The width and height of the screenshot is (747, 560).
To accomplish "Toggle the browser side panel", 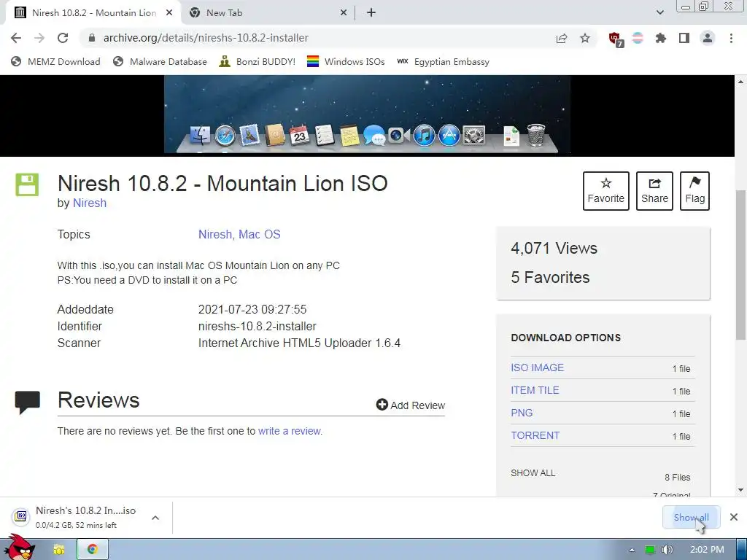I will coord(684,38).
